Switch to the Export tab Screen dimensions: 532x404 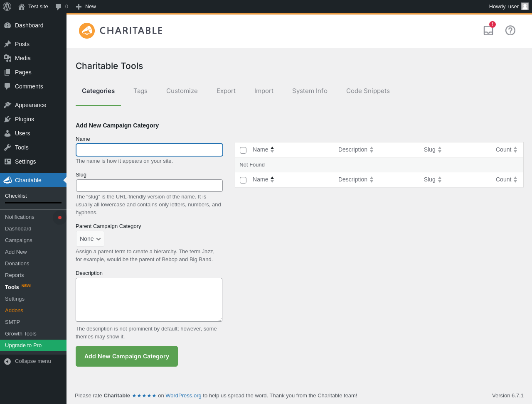pyautogui.click(x=226, y=91)
